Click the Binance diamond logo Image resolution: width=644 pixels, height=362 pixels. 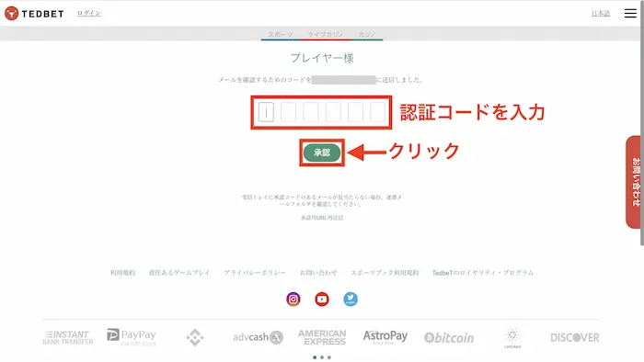[x=195, y=337]
